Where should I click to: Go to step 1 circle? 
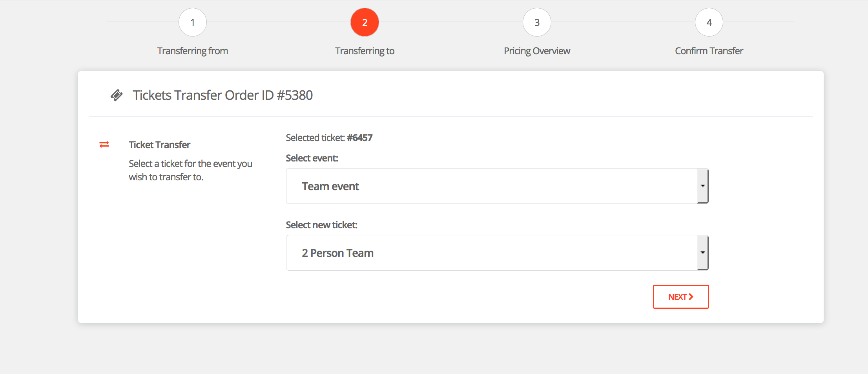tap(192, 22)
